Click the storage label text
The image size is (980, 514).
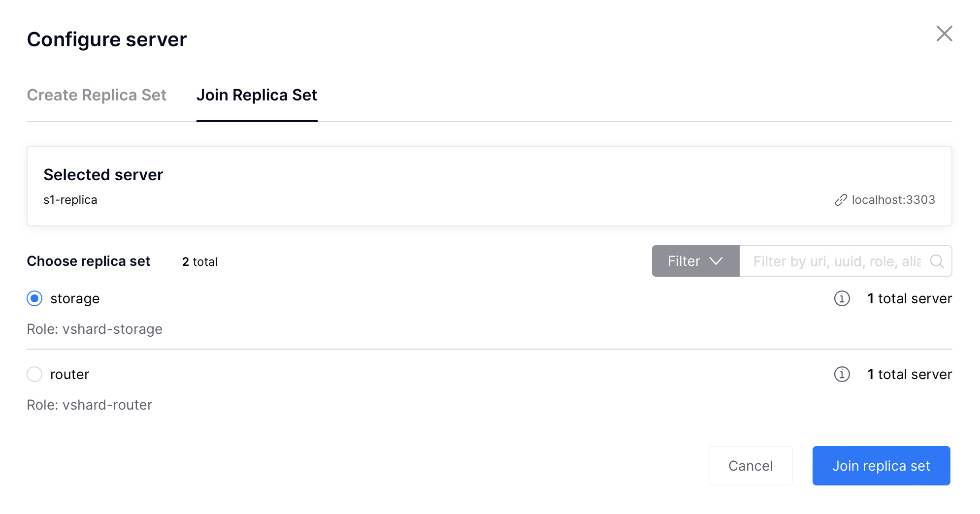pos(75,299)
